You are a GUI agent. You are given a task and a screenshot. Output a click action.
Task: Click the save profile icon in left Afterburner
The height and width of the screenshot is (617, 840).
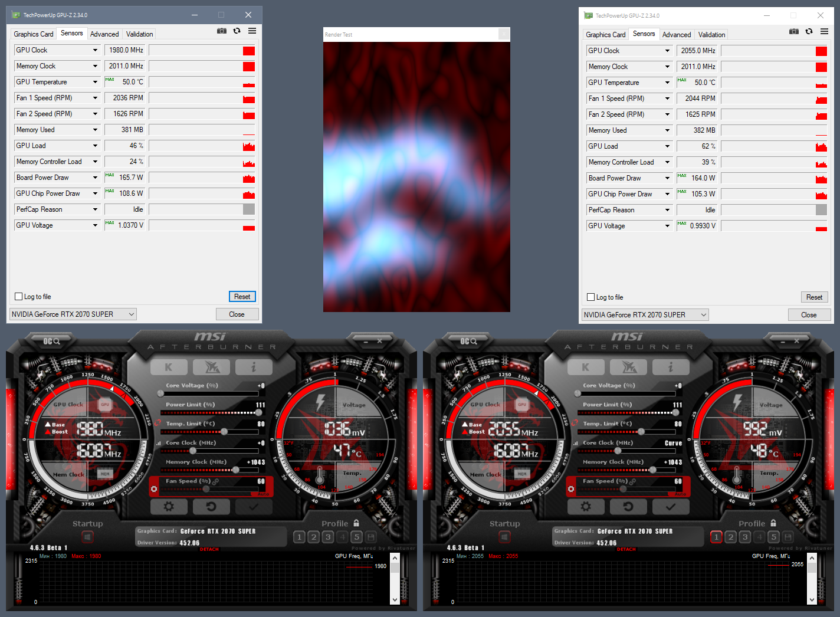(371, 537)
